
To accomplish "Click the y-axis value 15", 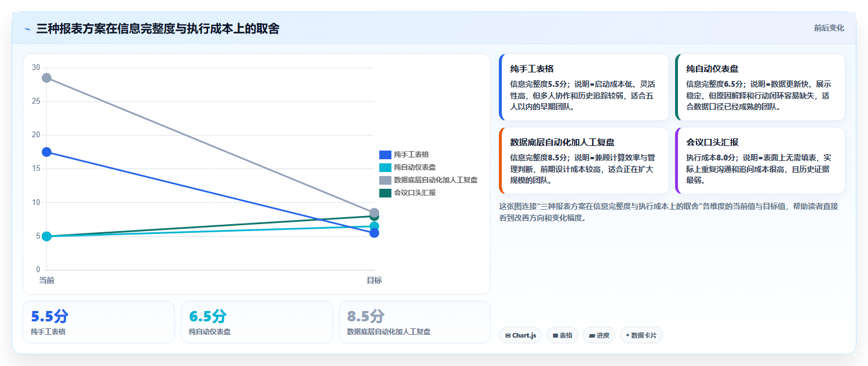I will coord(36,169).
